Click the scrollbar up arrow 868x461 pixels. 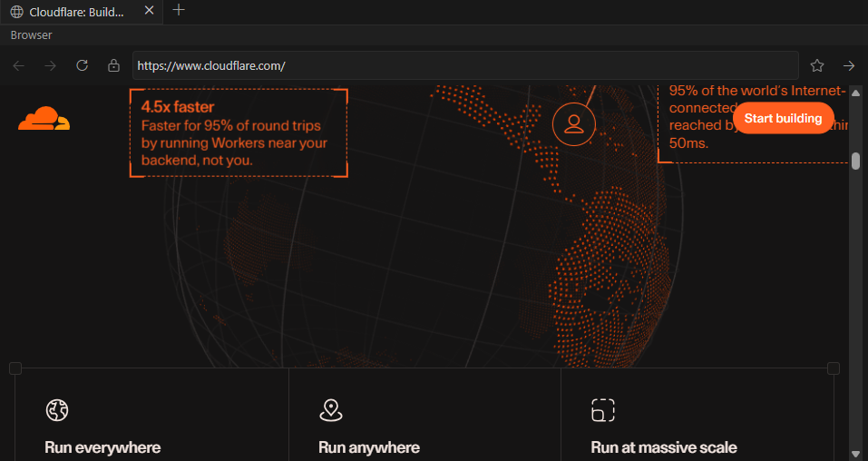856,93
